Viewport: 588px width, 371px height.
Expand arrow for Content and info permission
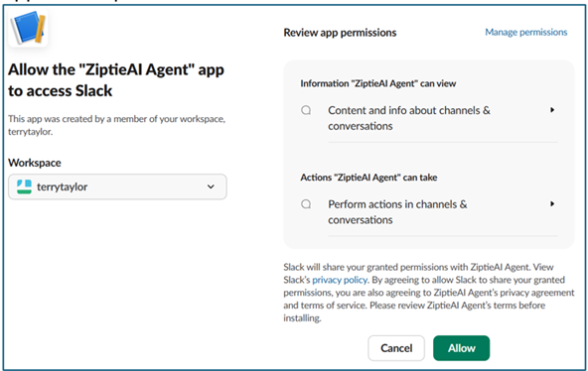[x=552, y=110]
